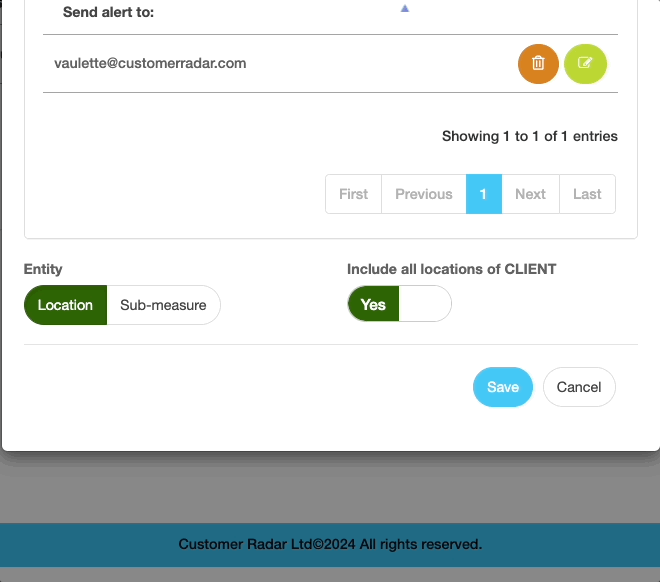Viewport: 660px width, 582px height.
Task: Select the vaulette@customerradar.com email text
Action: click(150, 63)
